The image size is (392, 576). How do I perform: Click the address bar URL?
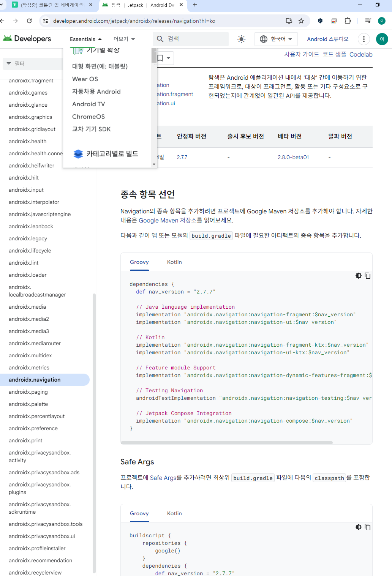134,21
